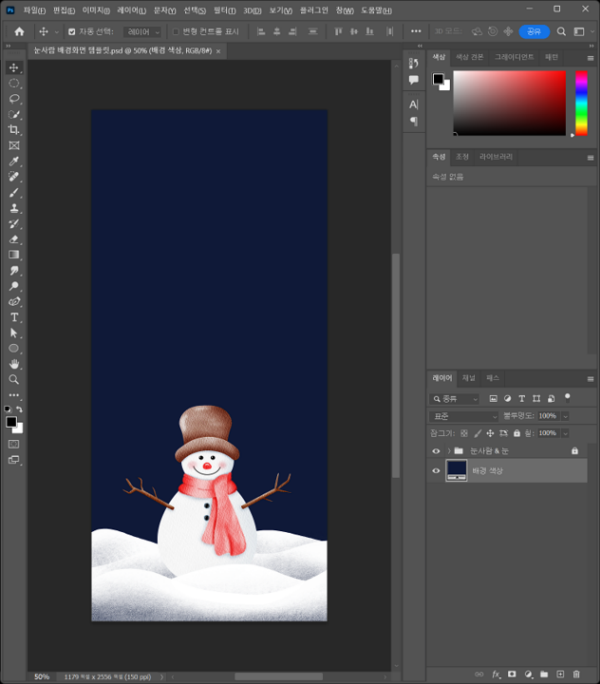Select the Gradient tool
Viewport: 600px width, 684px height.
14,255
